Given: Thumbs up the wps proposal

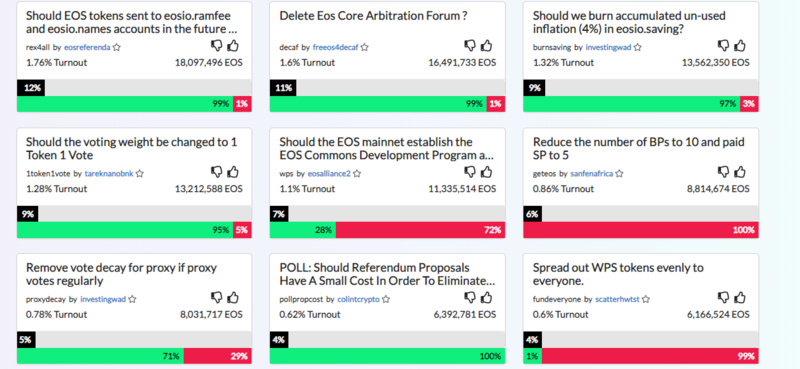Looking at the screenshot, I should [x=487, y=172].
